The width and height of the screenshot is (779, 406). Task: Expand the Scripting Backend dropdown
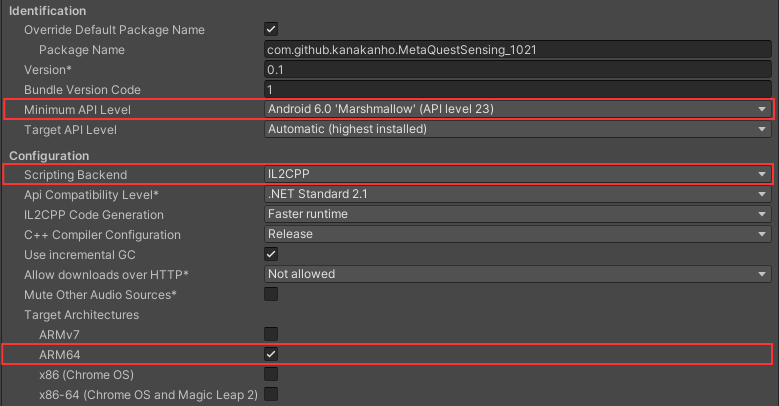[x=516, y=174]
